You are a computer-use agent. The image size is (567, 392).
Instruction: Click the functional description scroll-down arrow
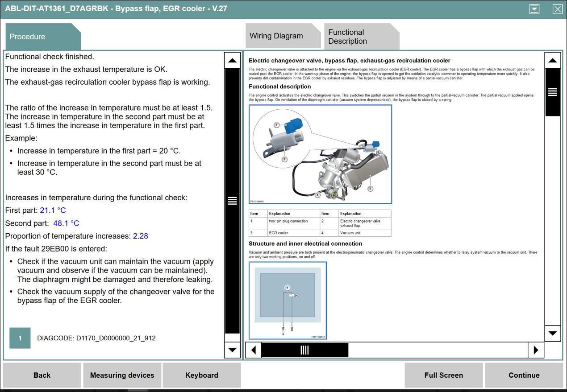pyautogui.click(x=552, y=333)
